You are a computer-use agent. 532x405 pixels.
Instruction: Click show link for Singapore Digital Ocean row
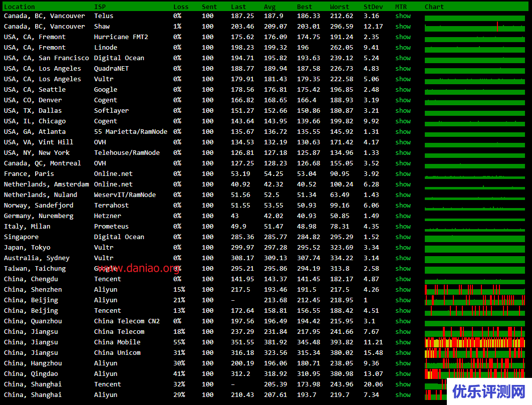click(403, 237)
